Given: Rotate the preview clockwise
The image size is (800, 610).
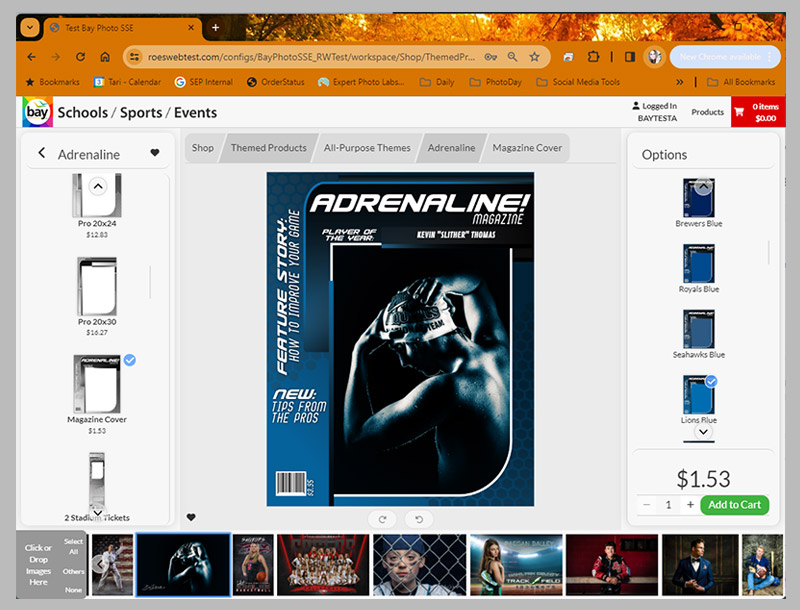Looking at the screenshot, I should pos(382,519).
